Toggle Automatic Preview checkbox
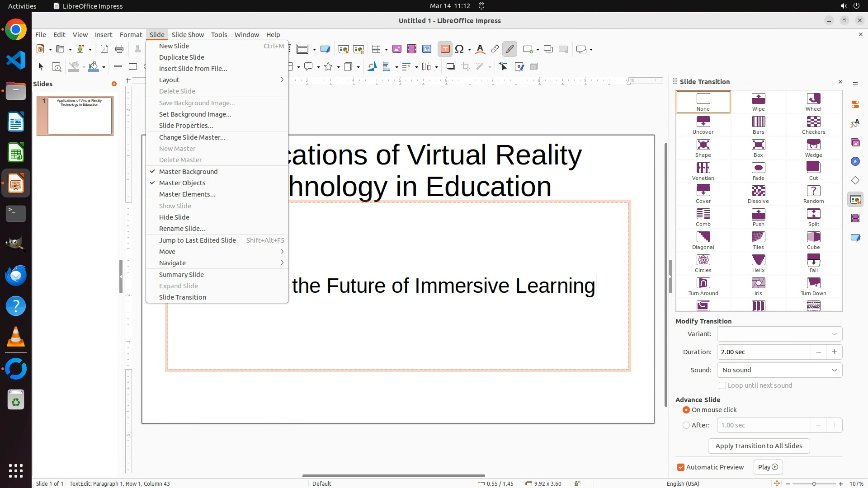 tap(681, 467)
